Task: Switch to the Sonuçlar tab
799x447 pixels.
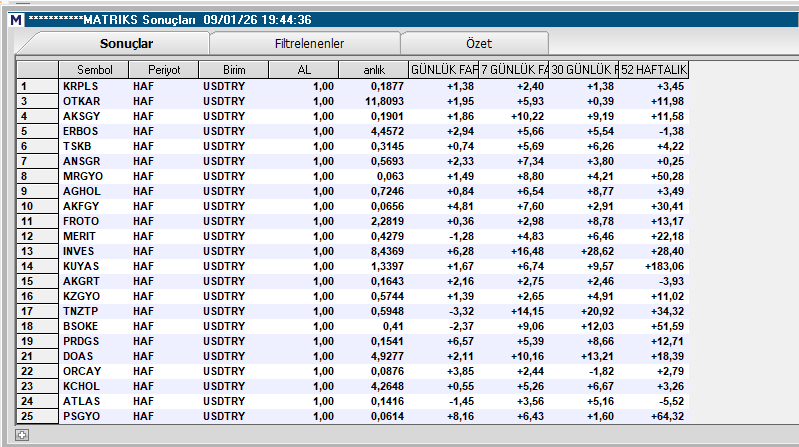Action: [126, 43]
